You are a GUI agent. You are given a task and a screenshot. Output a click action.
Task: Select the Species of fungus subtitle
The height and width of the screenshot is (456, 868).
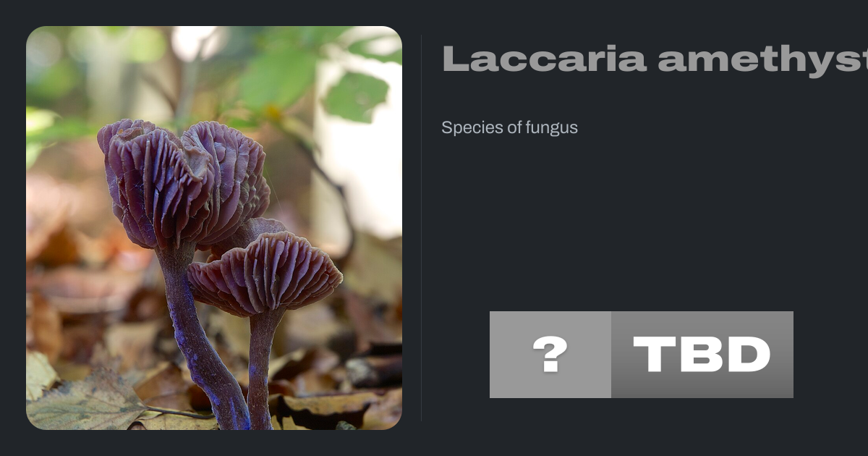pos(509,128)
